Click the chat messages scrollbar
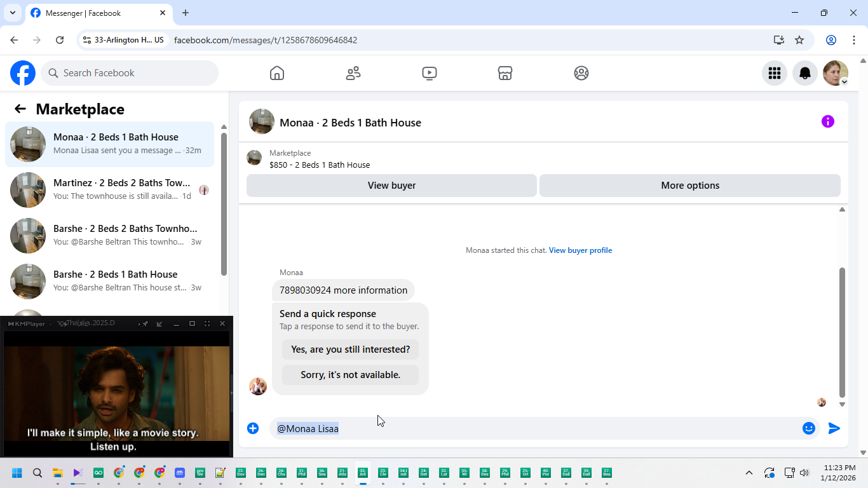This screenshot has height=488, width=868. (842, 332)
